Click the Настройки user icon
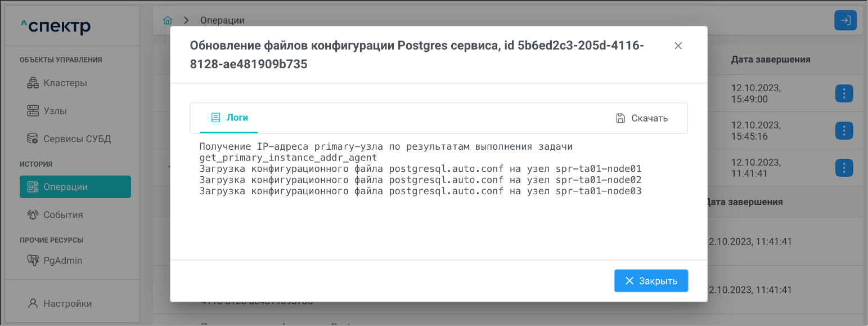The height and width of the screenshot is (326, 868). pos(33,303)
